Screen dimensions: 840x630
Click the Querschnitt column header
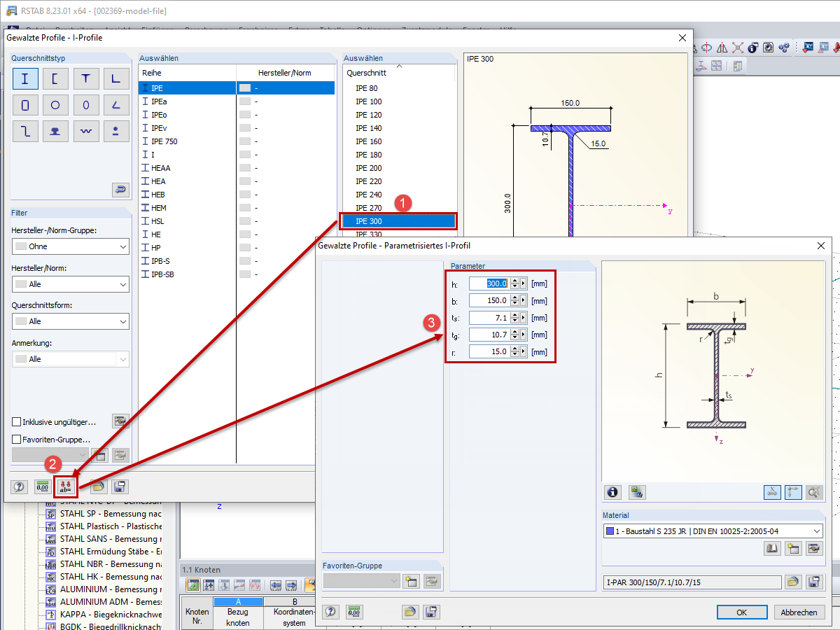[400, 73]
